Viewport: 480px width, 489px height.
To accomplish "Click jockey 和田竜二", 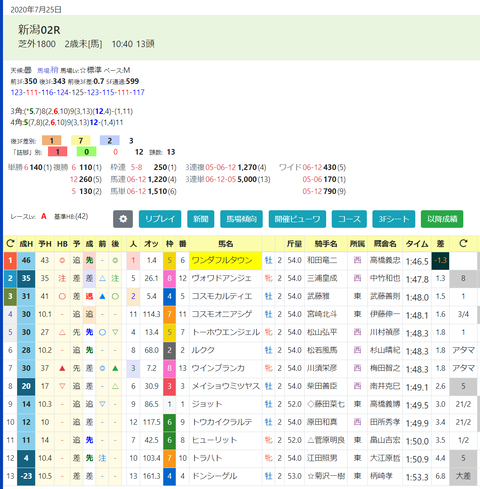I will coord(322,260).
